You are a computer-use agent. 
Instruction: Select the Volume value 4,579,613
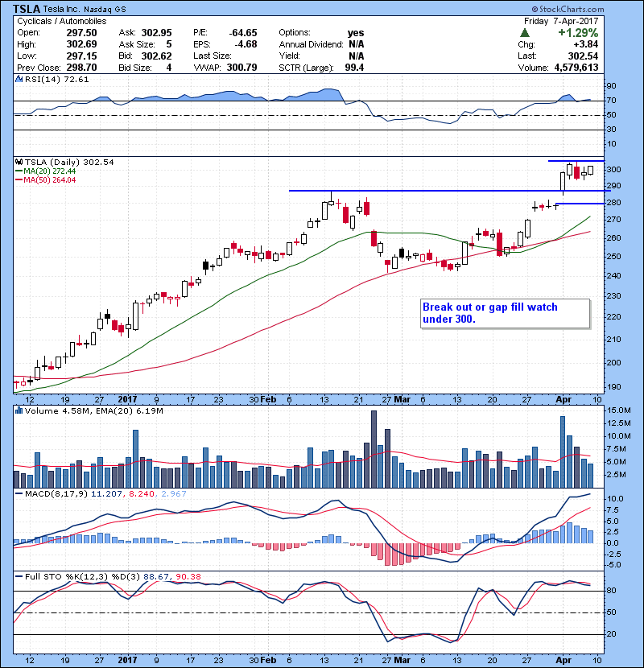[x=576, y=68]
